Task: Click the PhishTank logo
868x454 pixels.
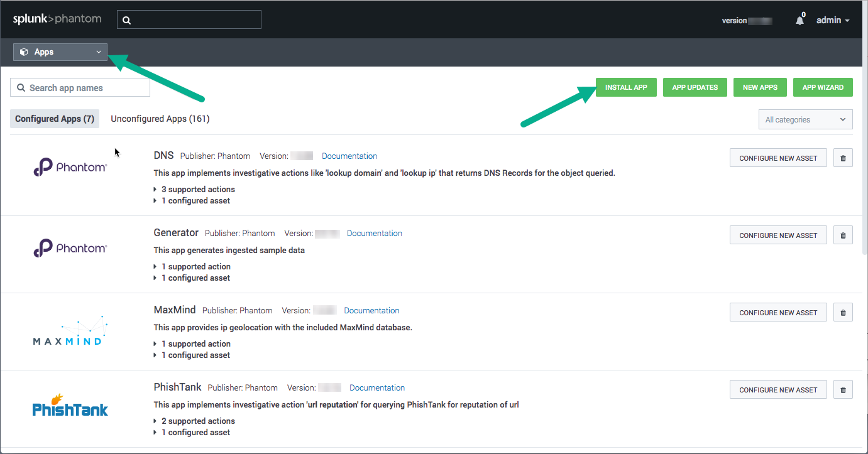Action: [70, 405]
